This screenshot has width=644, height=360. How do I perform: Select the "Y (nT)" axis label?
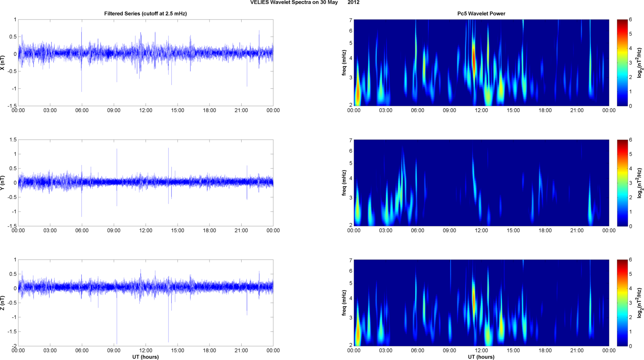(x=3, y=183)
